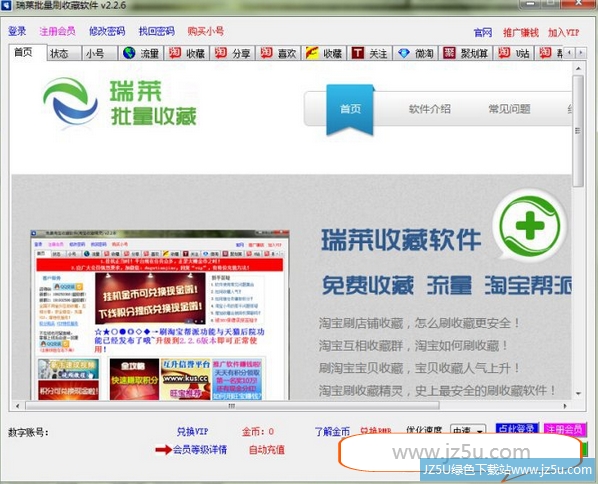Click the 会员等级详情 link
The width and height of the screenshot is (598, 484).
[200, 450]
